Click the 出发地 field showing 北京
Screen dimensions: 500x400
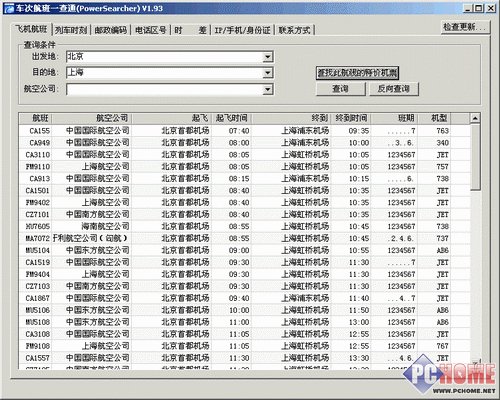170,57
